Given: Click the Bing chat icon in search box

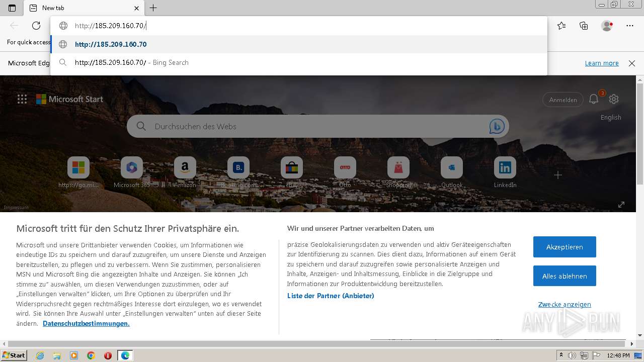Looking at the screenshot, I should pyautogui.click(x=497, y=126).
